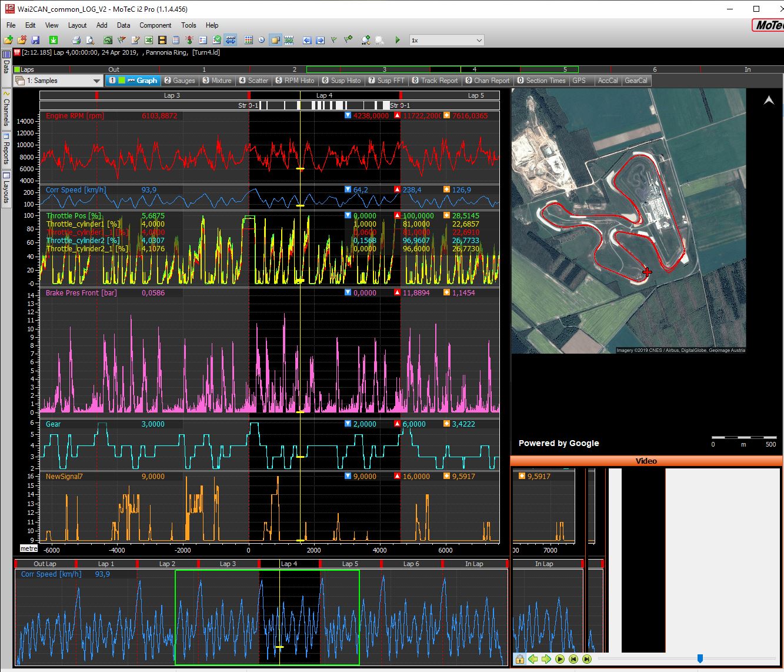The image size is (784, 672).
Task: Click the film strip video icon
Action: click(x=162, y=40)
